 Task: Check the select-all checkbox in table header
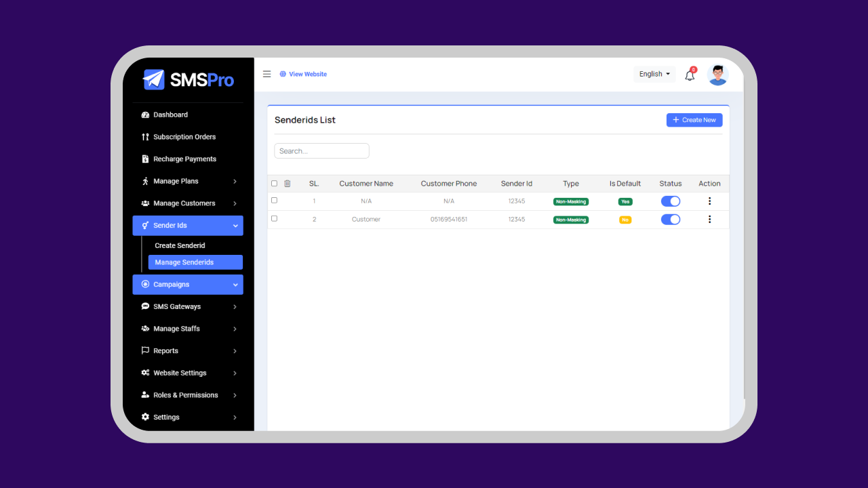274,183
